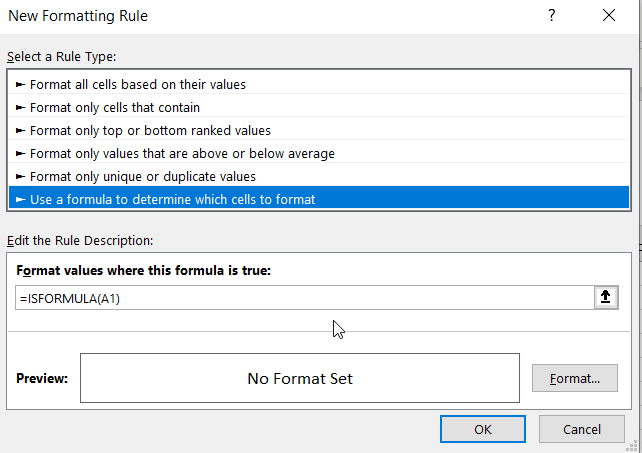The image size is (642, 453).
Task: Cancel the new formatting rule
Action: click(581, 429)
